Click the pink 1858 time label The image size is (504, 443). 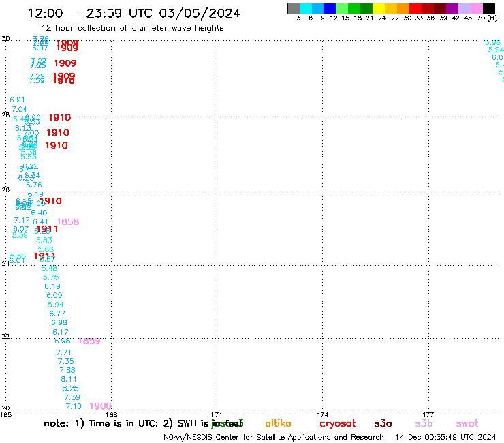click(68, 221)
